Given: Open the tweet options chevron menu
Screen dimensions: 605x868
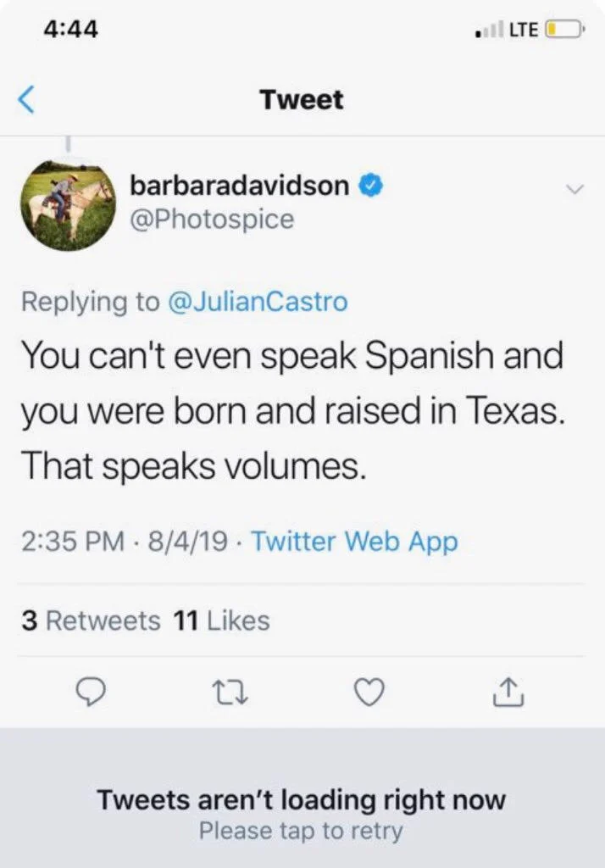Looking at the screenshot, I should tap(574, 189).
